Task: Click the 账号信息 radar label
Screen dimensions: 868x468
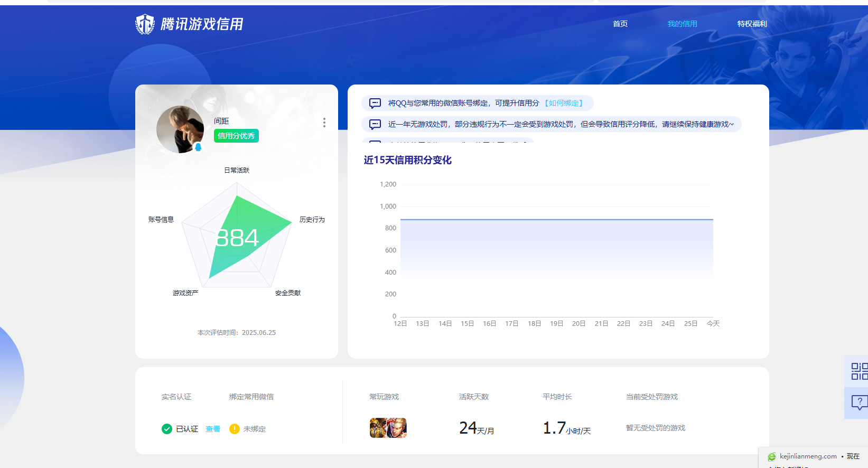Action: tap(161, 219)
